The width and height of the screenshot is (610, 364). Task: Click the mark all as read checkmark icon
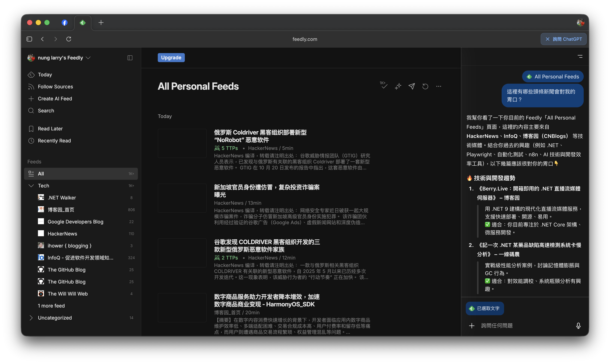pyautogui.click(x=384, y=86)
